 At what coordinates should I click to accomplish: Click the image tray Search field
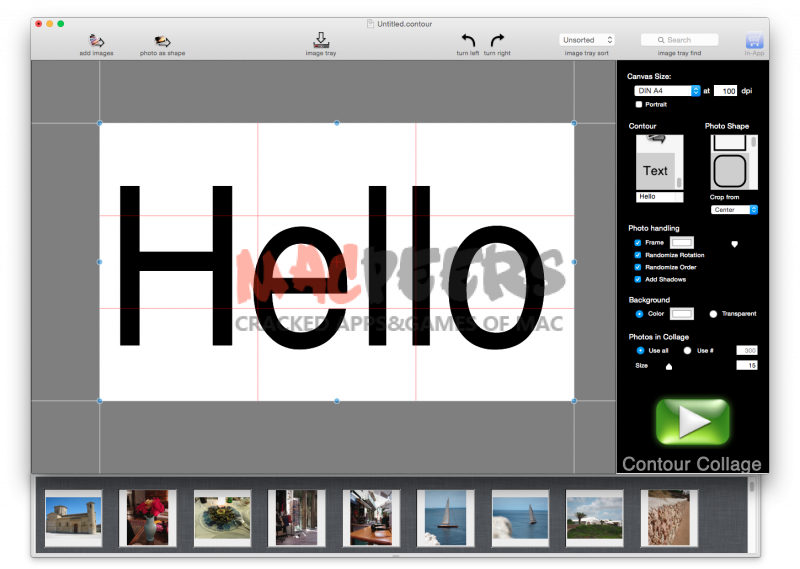[679, 40]
